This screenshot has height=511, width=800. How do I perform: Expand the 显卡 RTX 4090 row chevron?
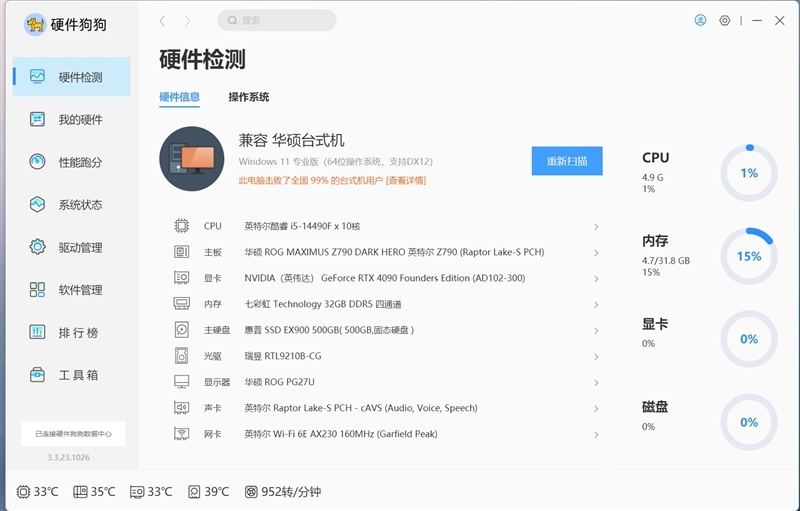[596, 278]
